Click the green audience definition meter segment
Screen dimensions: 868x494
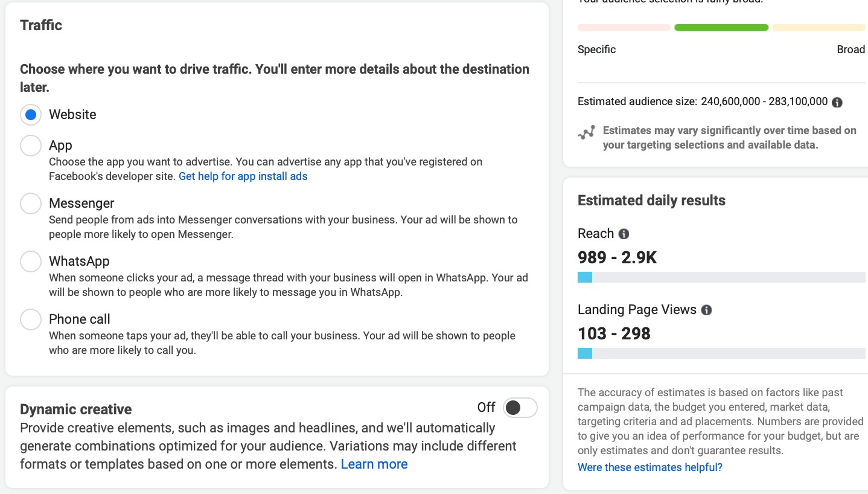click(x=721, y=28)
